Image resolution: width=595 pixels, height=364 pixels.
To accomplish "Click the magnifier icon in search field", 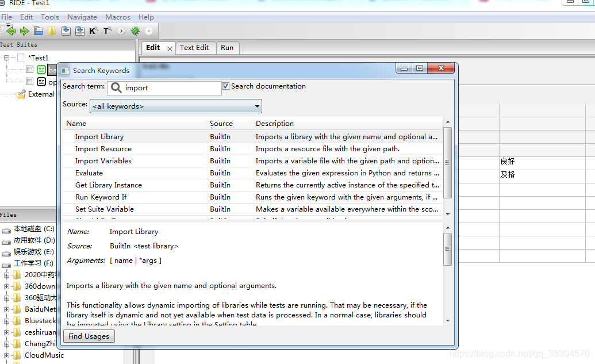I will 116,87.
